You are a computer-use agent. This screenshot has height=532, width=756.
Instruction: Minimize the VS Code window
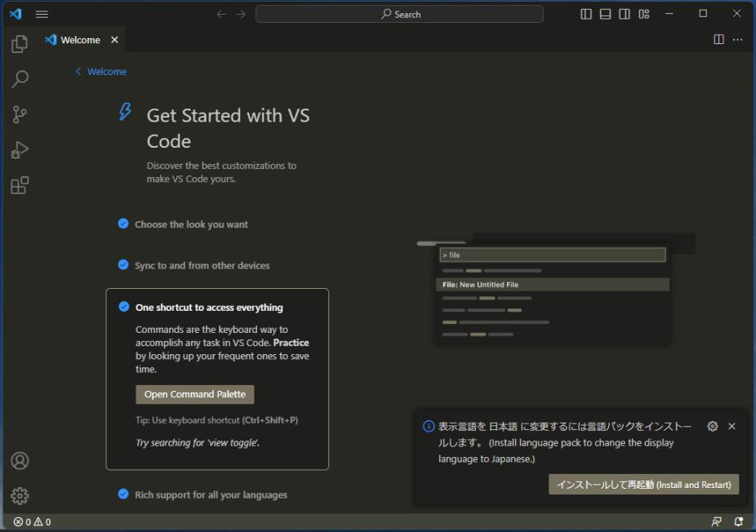click(669, 14)
